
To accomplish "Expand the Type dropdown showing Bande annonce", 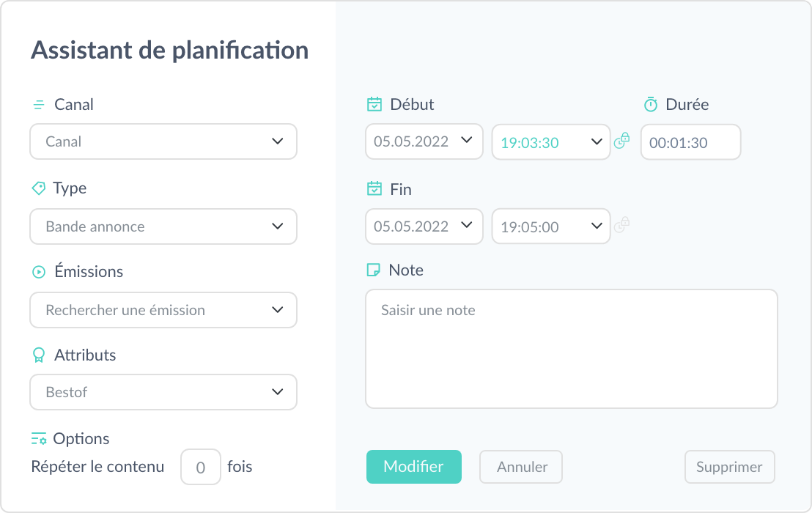I will point(163,226).
